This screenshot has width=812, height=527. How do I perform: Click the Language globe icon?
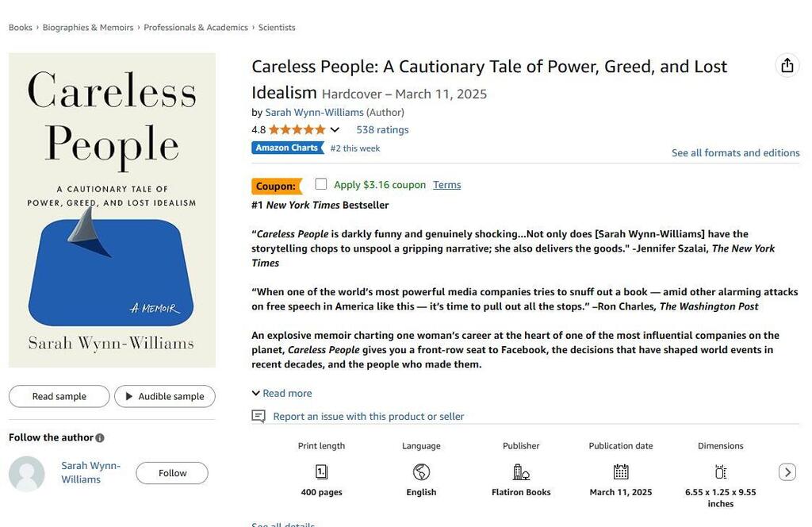(421, 472)
